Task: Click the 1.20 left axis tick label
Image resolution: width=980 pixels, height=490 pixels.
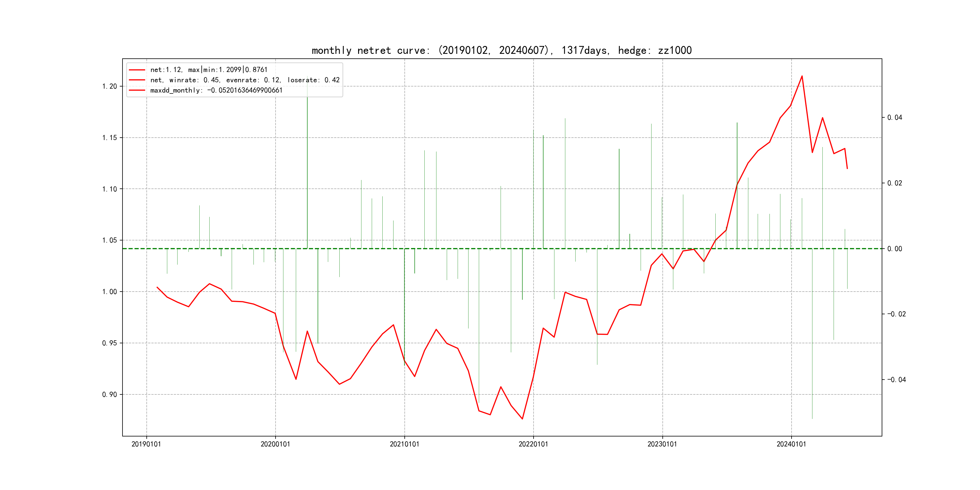Action: click(x=109, y=87)
